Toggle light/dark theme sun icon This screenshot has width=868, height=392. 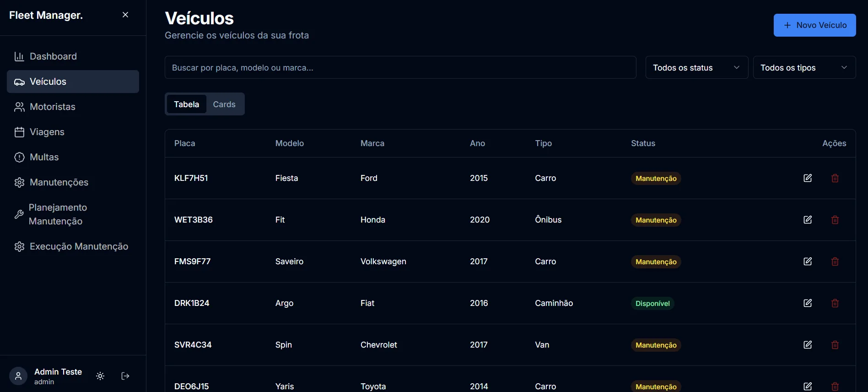[100, 376]
